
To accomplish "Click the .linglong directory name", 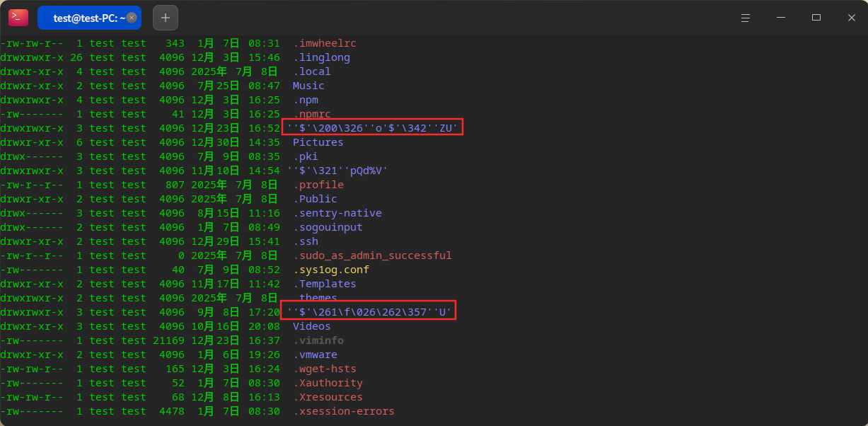I will (322, 57).
